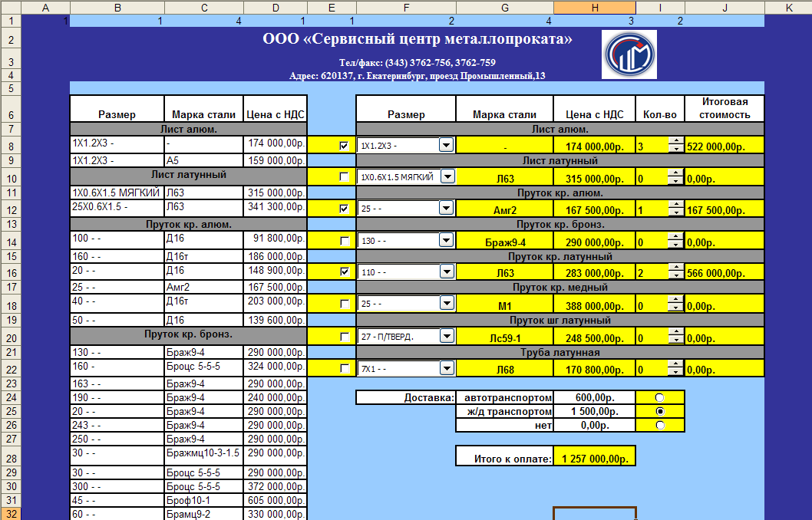Increase quantity for Л63 283 000,00р. row
Image resolution: width=812 pixels, height=520 pixels.
(675, 268)
